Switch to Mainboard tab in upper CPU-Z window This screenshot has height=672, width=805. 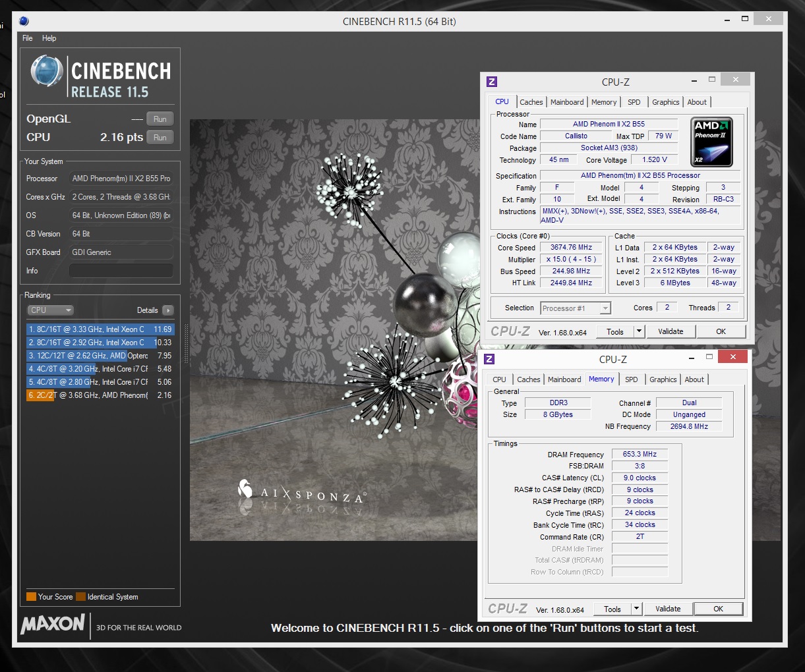pos(567,102)
